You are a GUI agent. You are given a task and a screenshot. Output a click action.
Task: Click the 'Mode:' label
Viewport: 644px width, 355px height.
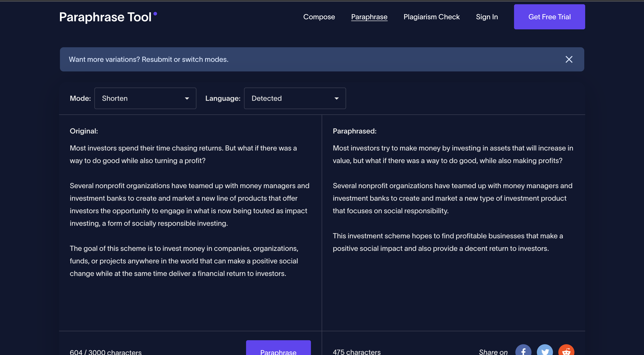tap(80, 98)
